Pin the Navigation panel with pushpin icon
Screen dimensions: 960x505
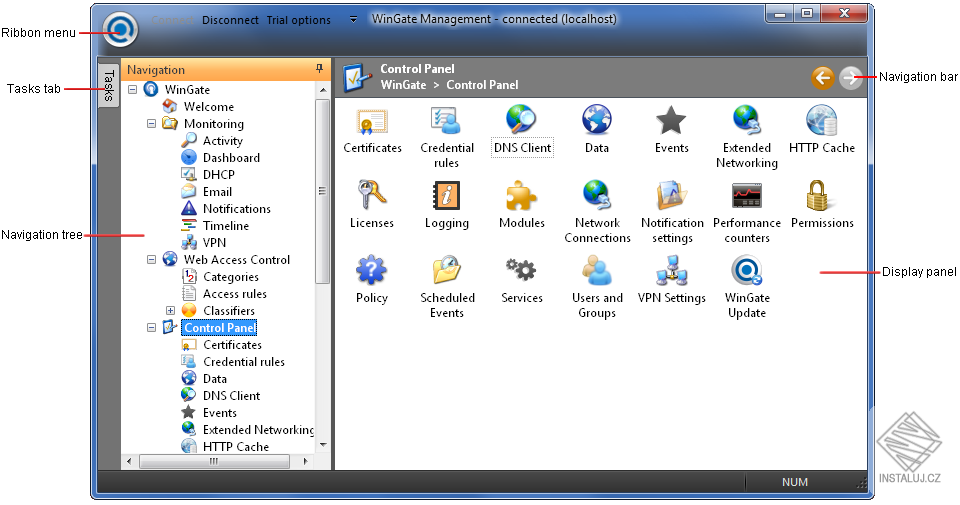pos(319,69)
